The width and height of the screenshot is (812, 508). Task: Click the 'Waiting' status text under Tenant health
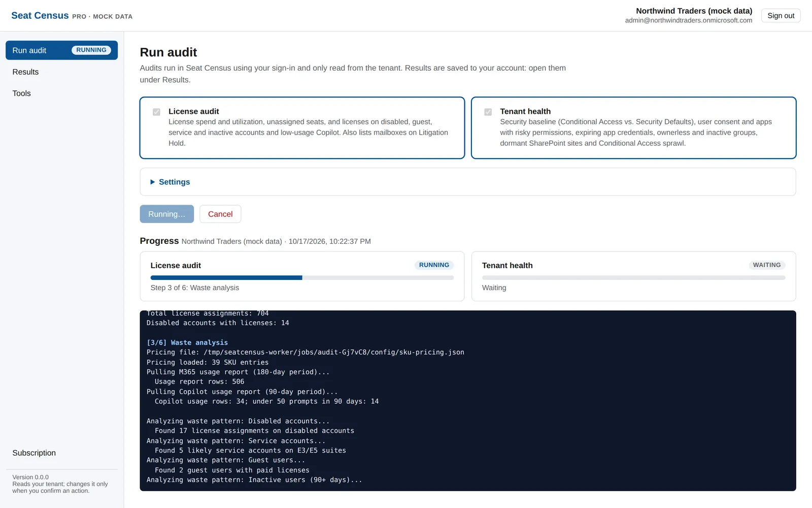point(494,288)
